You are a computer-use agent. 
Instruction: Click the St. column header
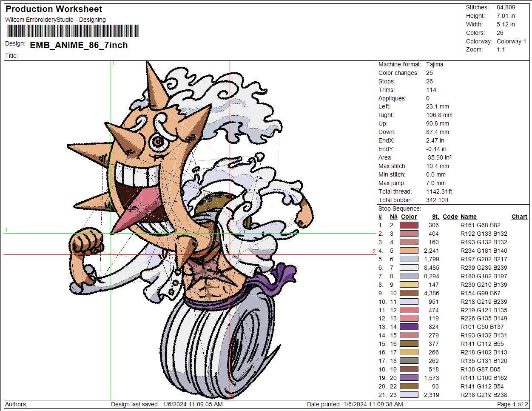pos(435,217)
